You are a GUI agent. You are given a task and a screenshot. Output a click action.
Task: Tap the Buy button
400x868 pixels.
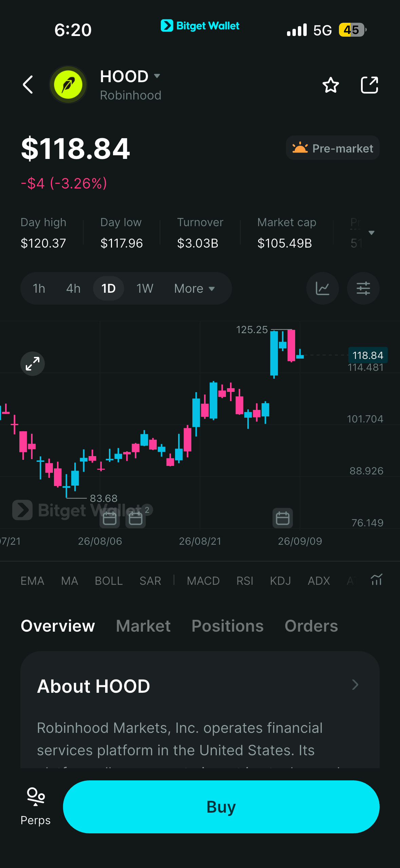click(221, 807)
